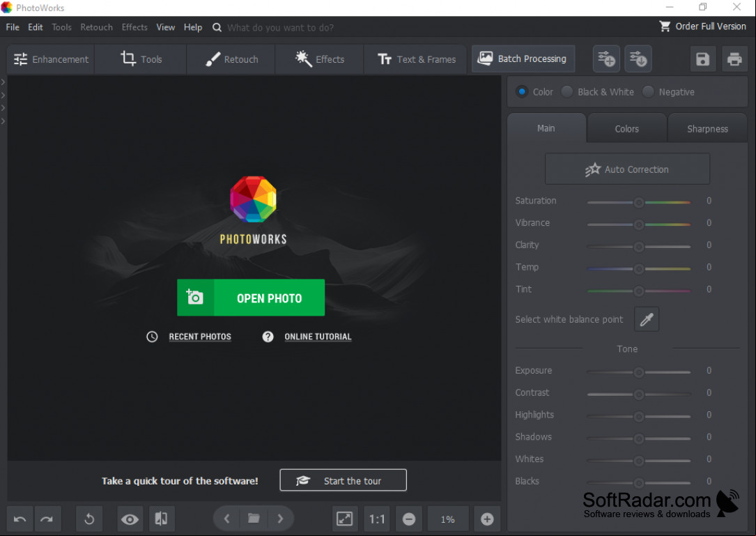Click the undo arrow icon
The height and width of the screenshot is (536, 756).
tap(20, 519)
